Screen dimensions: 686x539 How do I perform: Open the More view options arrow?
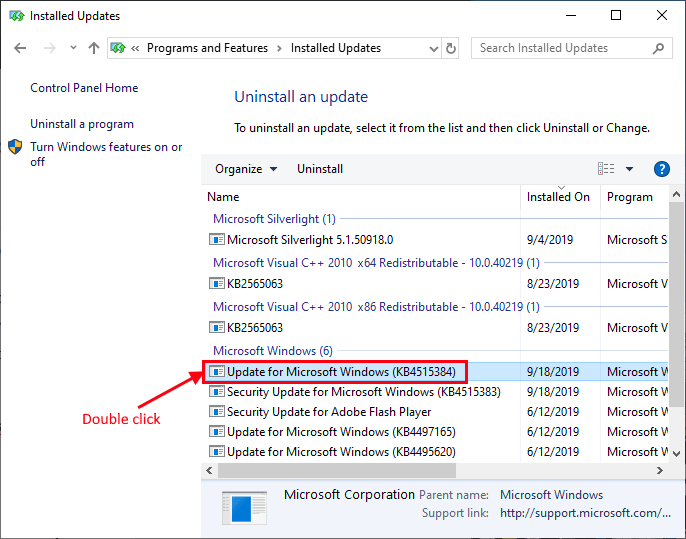point(629,169)
